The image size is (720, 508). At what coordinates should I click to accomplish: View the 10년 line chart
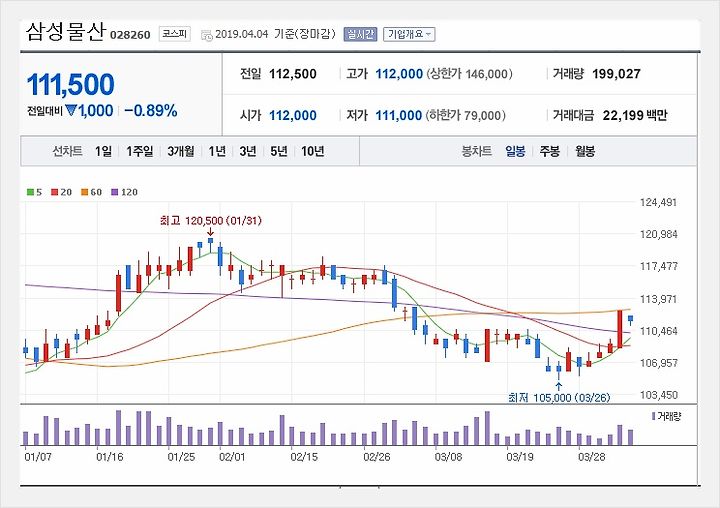313,151
